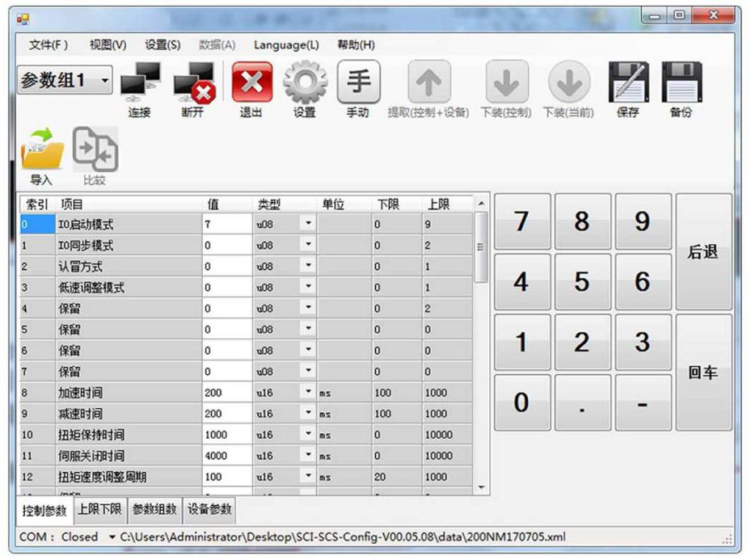Open the COM port dropdown arrow in status bar
This screenshot has width=751, height=560.
pyautogui.click(x=112, y=537)
